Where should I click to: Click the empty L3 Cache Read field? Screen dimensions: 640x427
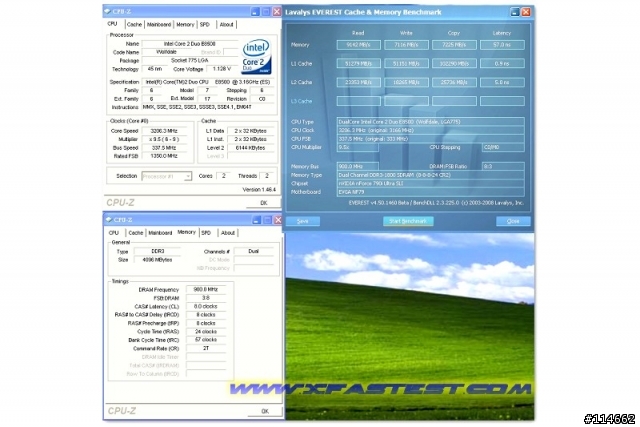click(358, 101)
